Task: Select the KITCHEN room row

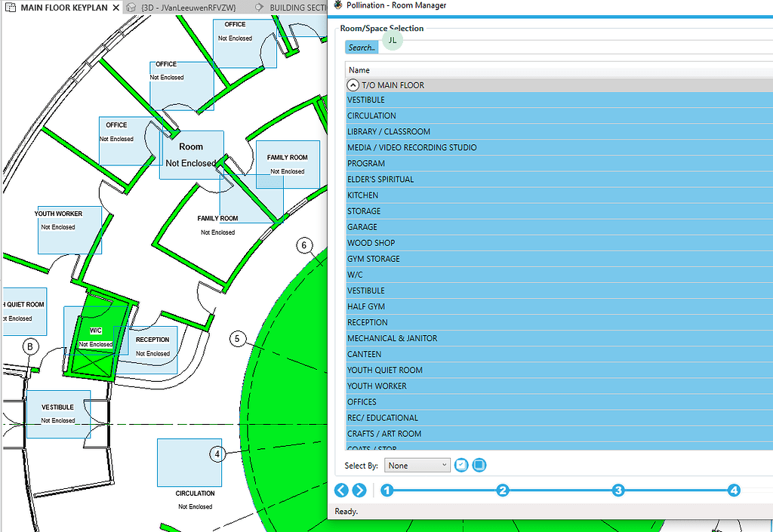Action: pyautogui.click(x=363, y=195)
